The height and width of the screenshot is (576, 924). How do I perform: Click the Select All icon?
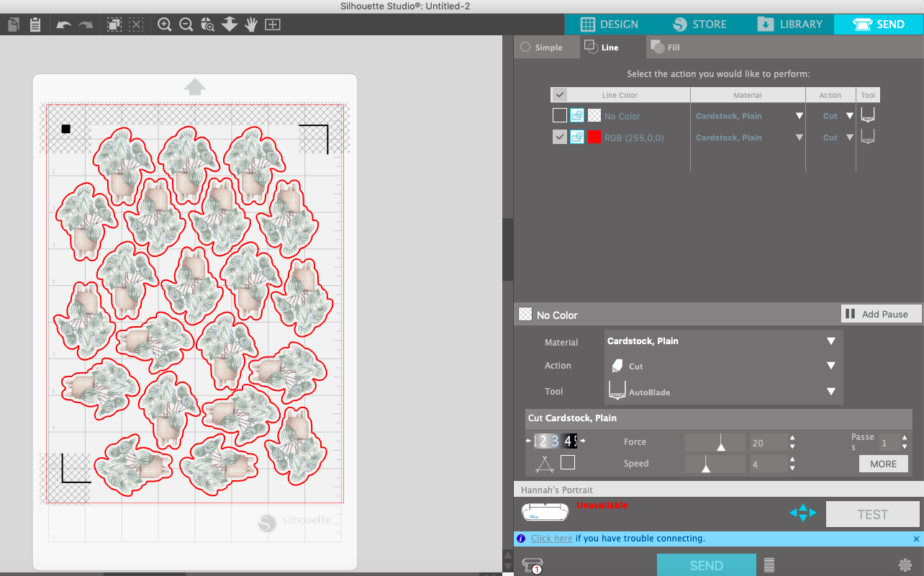click(114, 24)
